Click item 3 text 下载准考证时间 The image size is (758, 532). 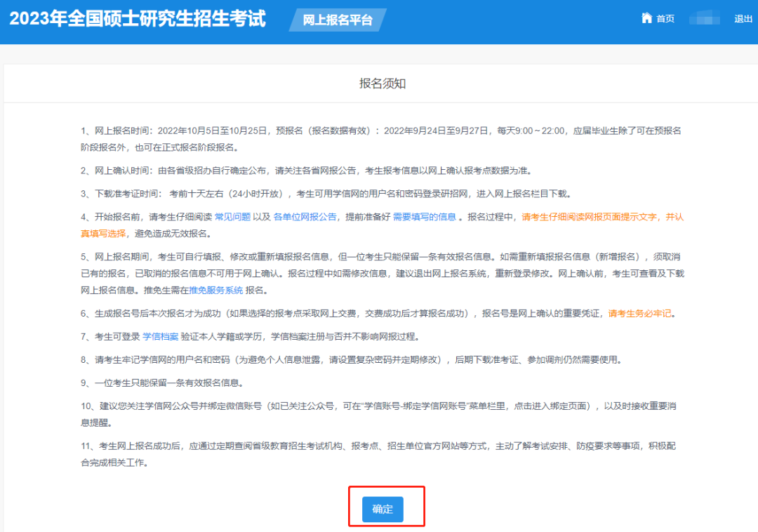[x=128, y=193]
